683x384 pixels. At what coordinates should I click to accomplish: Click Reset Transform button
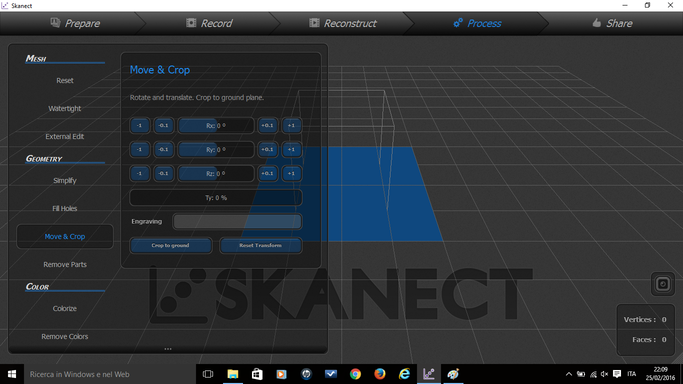coord(260,246)
